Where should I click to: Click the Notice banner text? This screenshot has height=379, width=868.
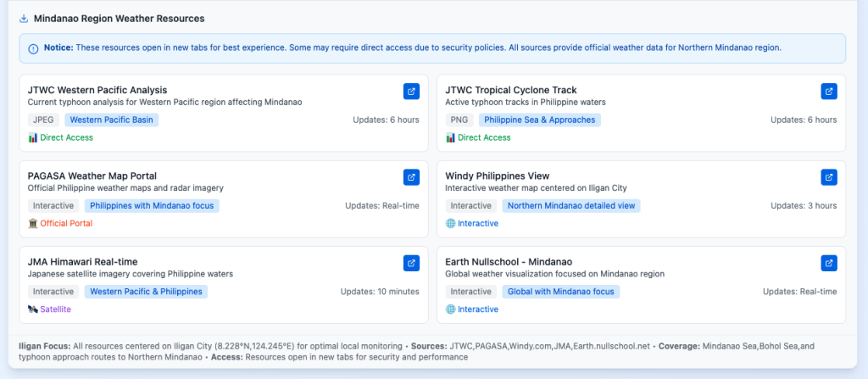click(x=413, y=47)
